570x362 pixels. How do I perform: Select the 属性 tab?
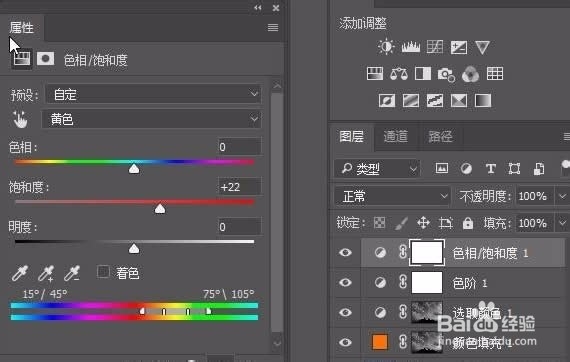(x=21, y=28)
